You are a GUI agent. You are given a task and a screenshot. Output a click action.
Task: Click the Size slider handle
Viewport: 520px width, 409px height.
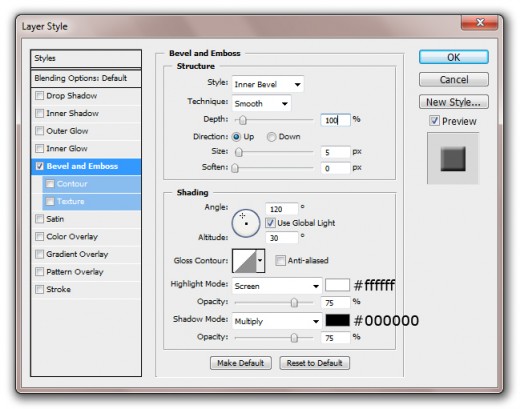(x=239, y=152)
